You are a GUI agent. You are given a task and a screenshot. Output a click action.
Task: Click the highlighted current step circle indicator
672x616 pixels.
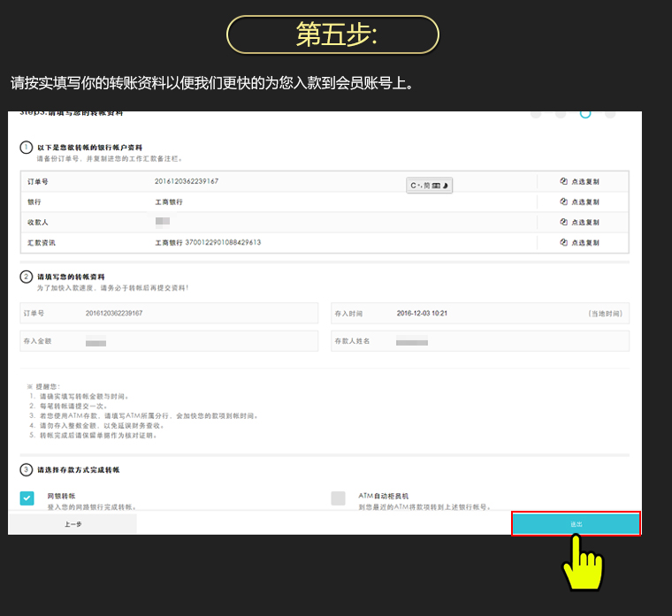click(x=585, y=113)
